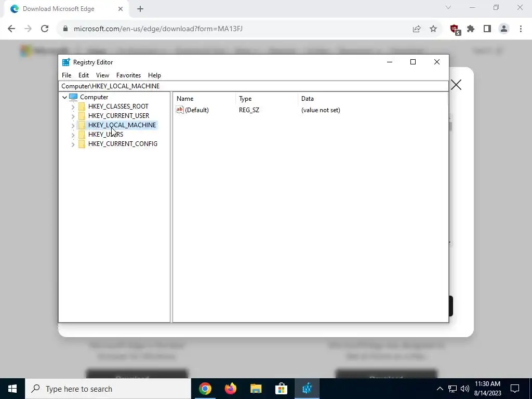
Task: Show hidden system tray icons
Action: click(440, 389)
